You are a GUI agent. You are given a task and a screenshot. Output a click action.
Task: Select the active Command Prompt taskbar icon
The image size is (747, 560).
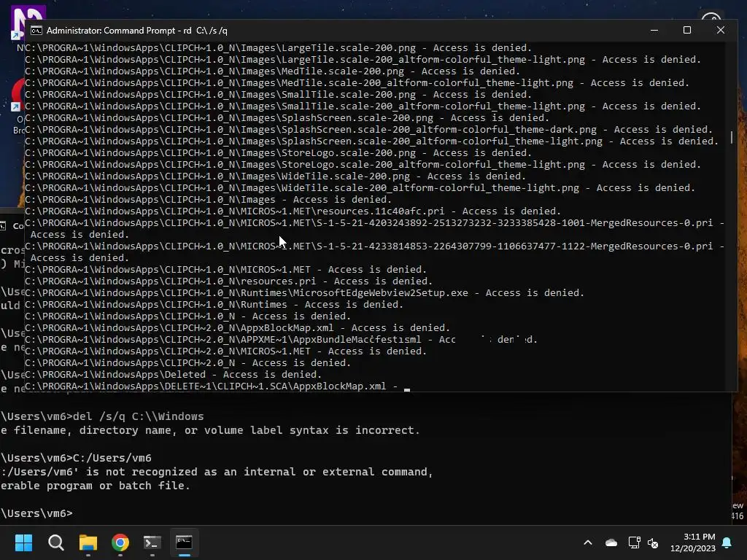pos(184,542)
